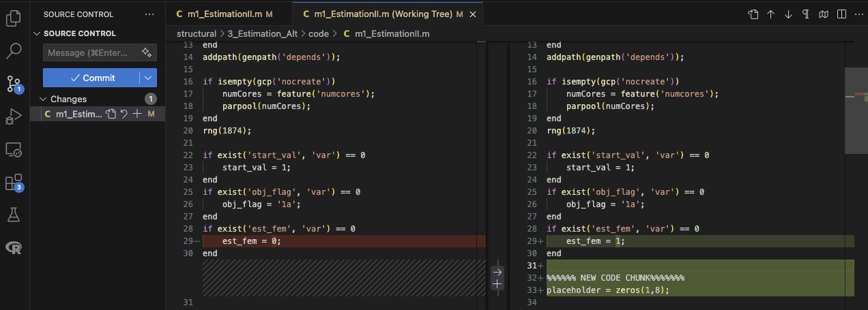
Task: Commit the changes with Commit button
Action: [92, 78]
